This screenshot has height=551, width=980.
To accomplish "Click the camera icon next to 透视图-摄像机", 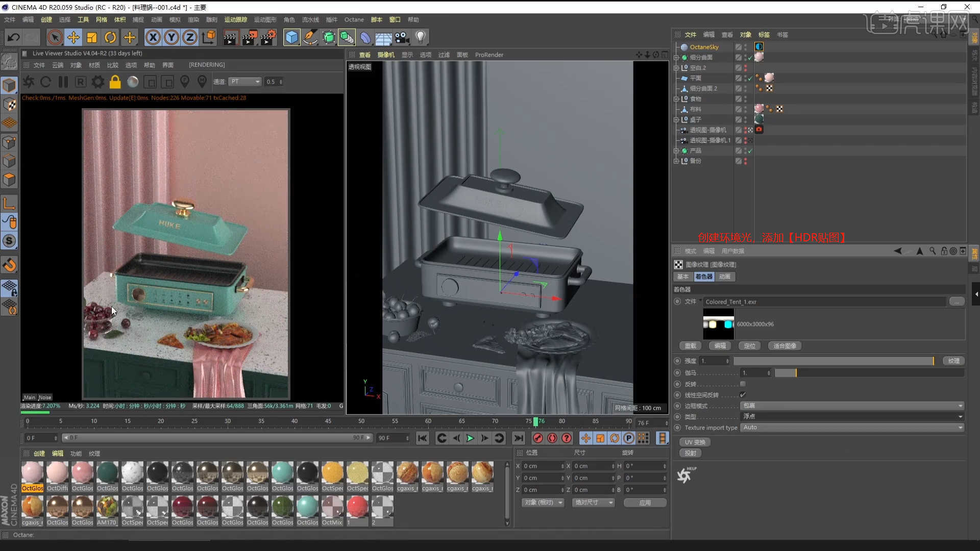I will point(759,130).
